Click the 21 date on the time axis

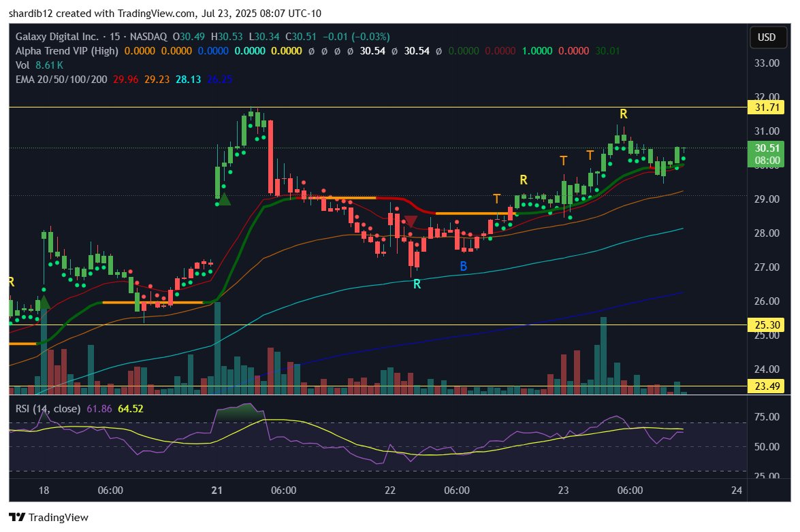(x=217, y=491)
